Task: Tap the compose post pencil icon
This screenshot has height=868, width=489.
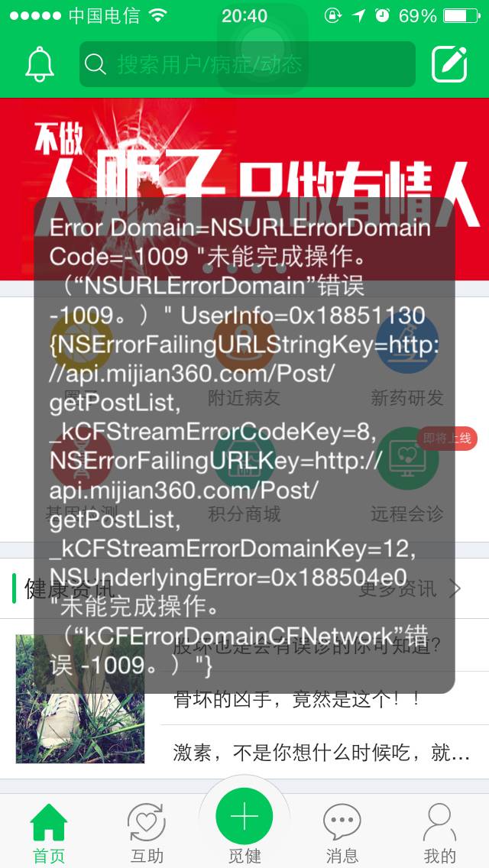Action: 449,64
